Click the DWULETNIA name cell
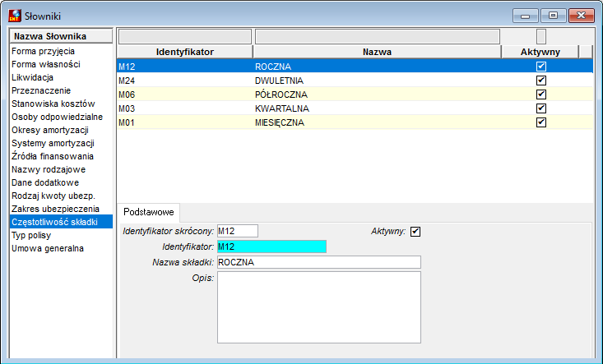 (378, 81)
